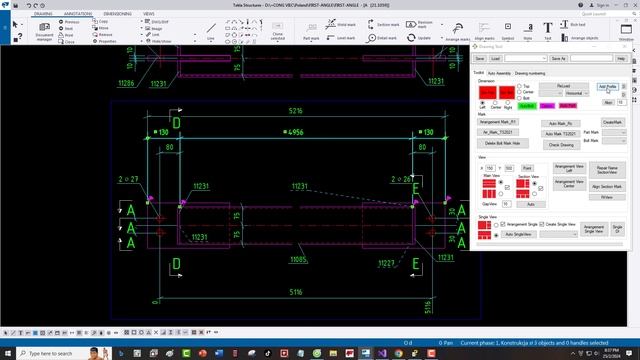Click the purple dimension color button
This screenshot has height=360, width=640.
click(x=547, y=106)
